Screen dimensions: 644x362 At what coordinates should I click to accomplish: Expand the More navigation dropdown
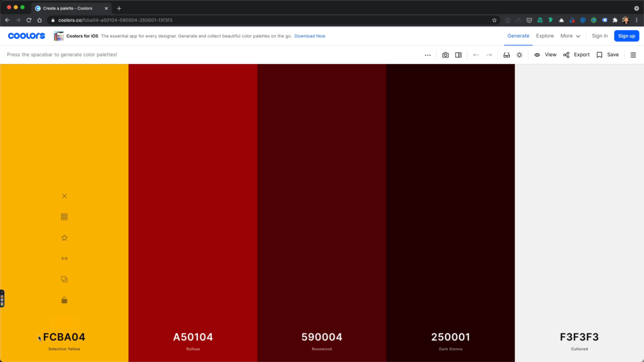click(571, 36)
